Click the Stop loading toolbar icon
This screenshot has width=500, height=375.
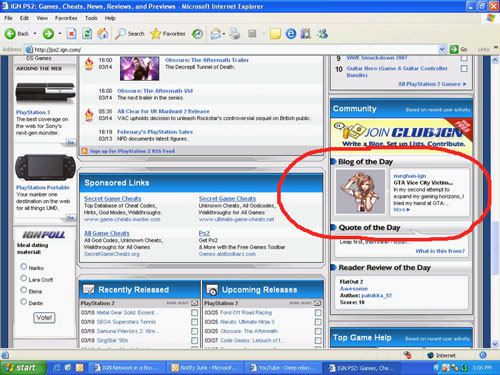[71, 34]
